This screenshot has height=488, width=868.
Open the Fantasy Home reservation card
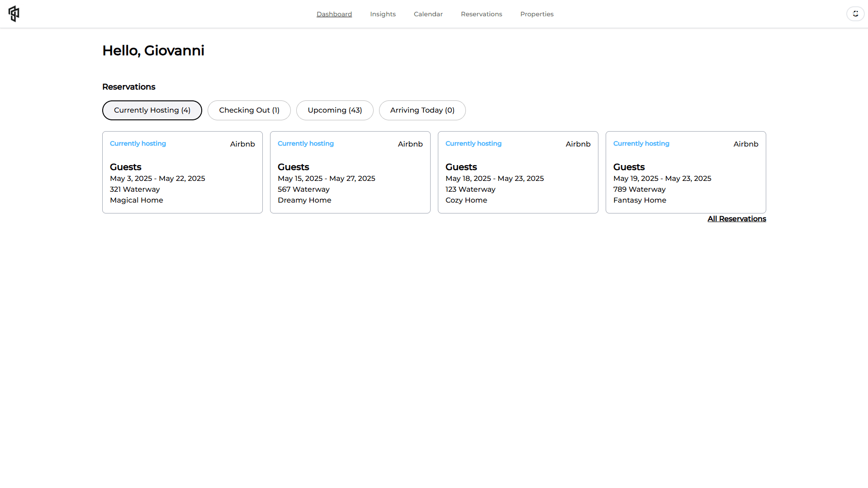point(686,172)
